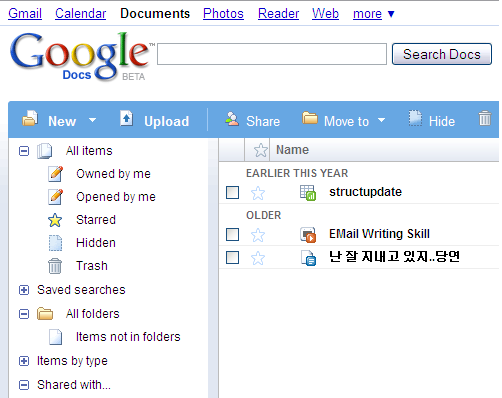Click the page icon beside Items not in folders
Viewport: 502px width, 398px height.
[x=56, y=337]
